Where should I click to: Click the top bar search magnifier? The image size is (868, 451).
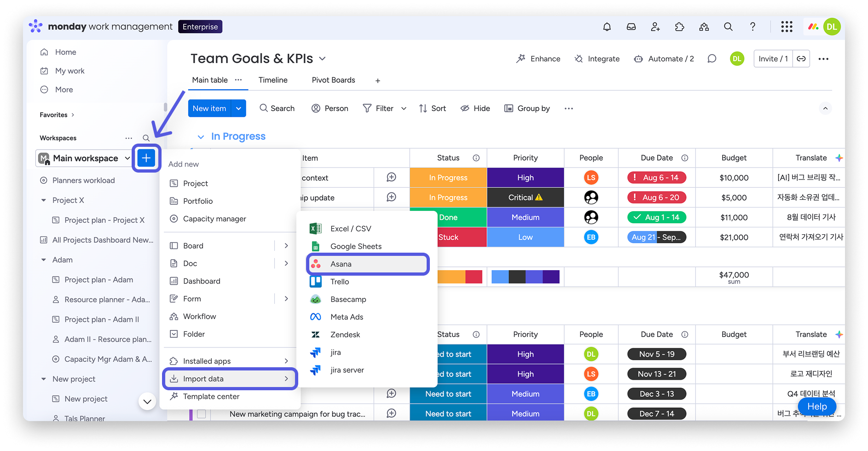728,27
